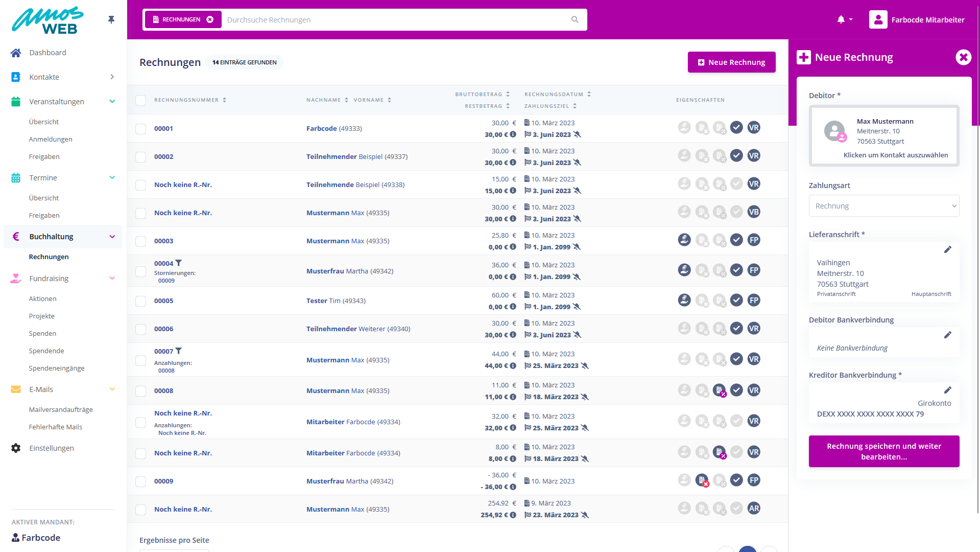The width and height of the screenshot is (980, 552).
Task: Check the box for invoice 00009
Action: [x=141, y=481]
